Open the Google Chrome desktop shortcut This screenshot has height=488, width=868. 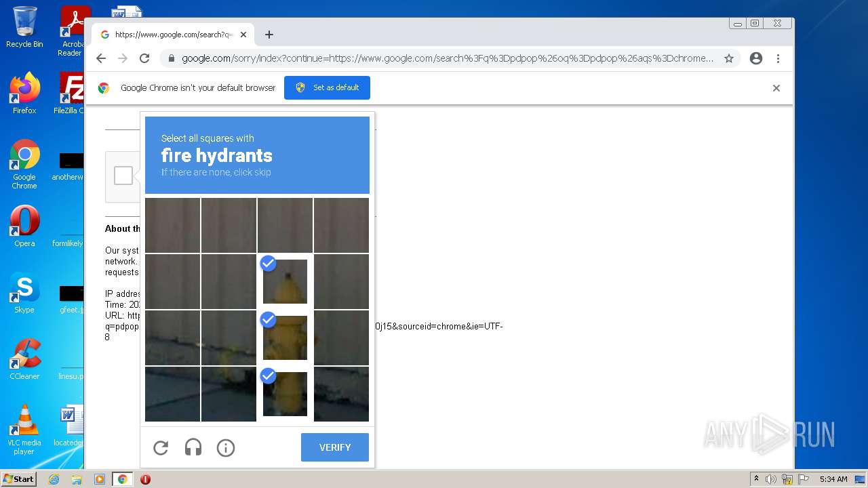pyautogui.click(x=24, y=165)
